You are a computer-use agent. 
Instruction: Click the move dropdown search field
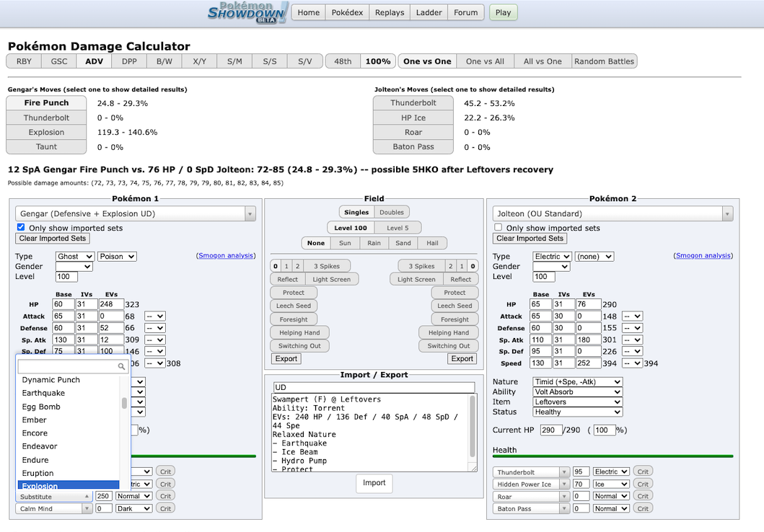(x=73, y=366)
